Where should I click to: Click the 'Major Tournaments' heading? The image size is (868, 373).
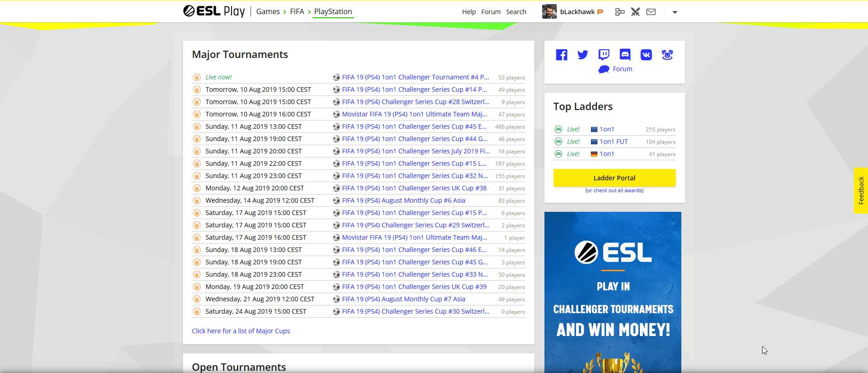point(240,54)
